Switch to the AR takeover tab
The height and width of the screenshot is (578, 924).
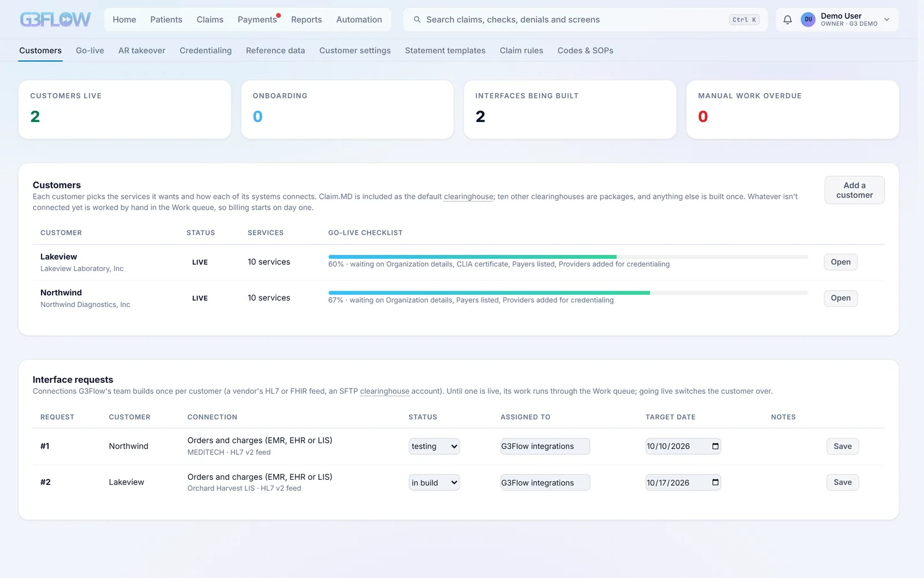tap(142, 51)
